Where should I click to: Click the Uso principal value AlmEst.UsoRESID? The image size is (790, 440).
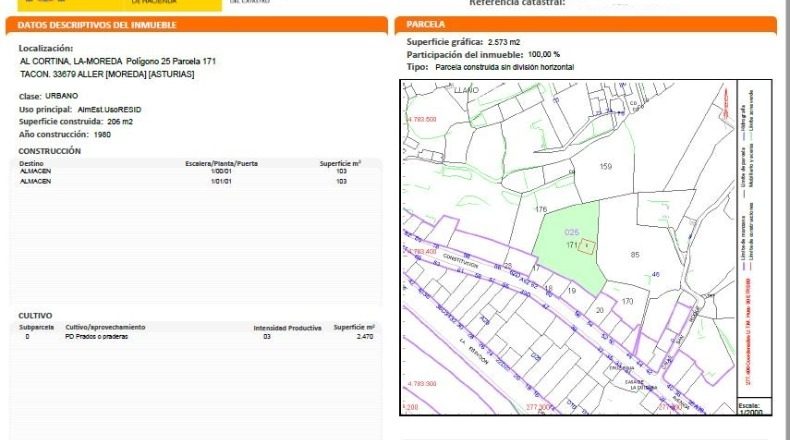109,109
